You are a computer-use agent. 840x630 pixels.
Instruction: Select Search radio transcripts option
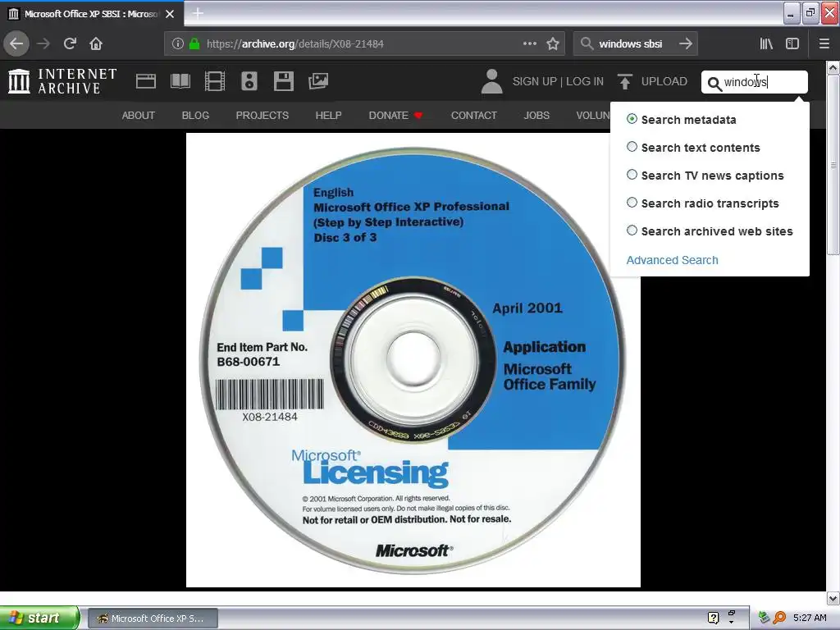click(x=632, y=203)
